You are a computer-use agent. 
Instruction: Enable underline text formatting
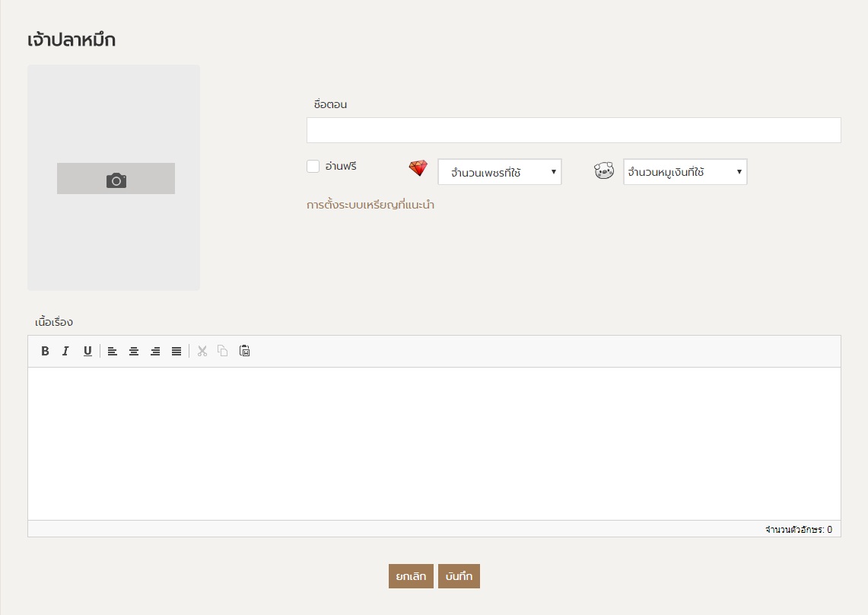click(87, 351)
